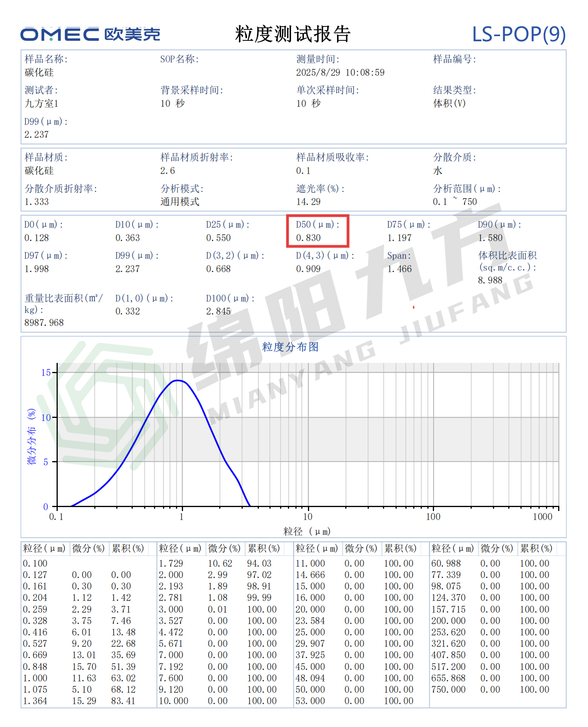Image resolution: width=588 pixels, height=727 pixels.
Task: Select the report title 粒度测试报告
Action: [x=293, y=34]
